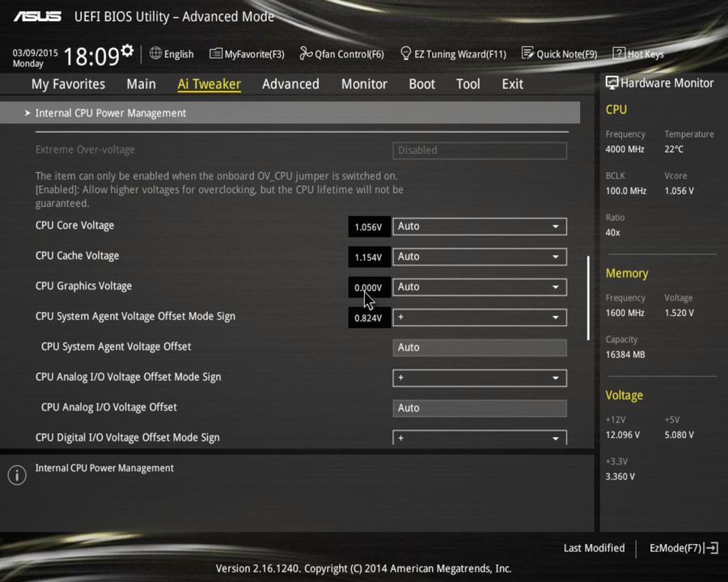
Task: Switch to the Monitor tab
Action: click(x=364, y=83)
